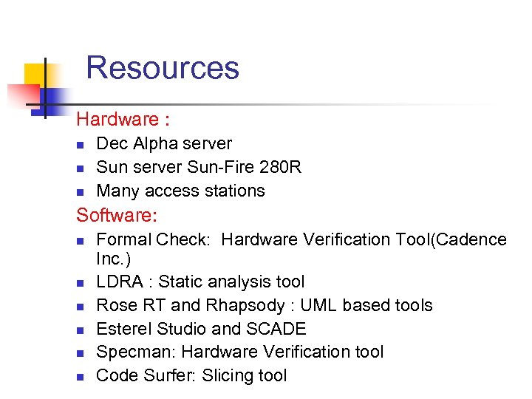Viewport: 532px width, 399px height.
Task: Select the Dec Alpha server bullet
Action: point(164,143)
